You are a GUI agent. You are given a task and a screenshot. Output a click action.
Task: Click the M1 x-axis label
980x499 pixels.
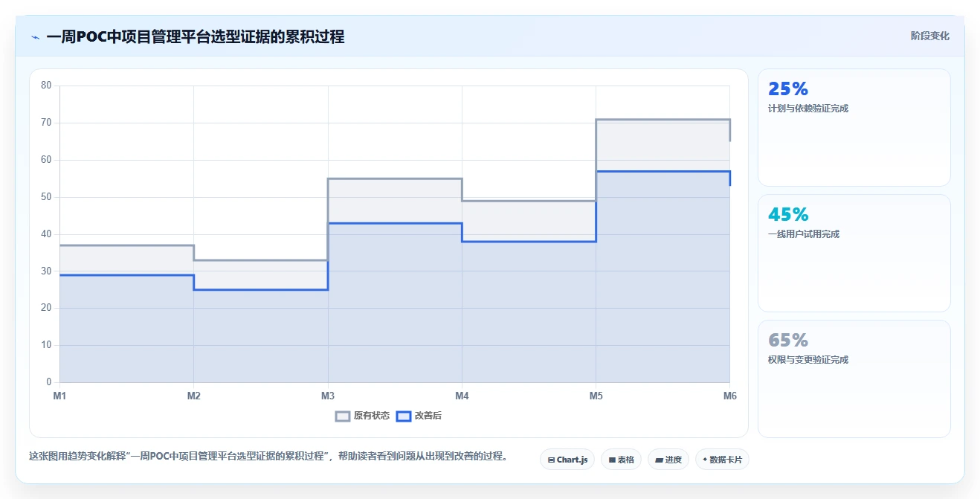pyautogui.click(x=59, y=396)
